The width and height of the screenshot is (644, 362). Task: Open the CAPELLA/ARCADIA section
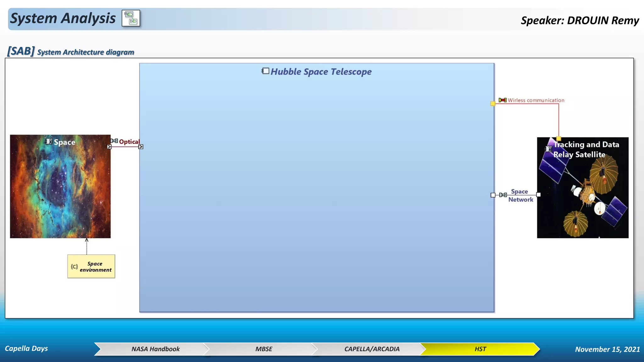pos(372,349)
